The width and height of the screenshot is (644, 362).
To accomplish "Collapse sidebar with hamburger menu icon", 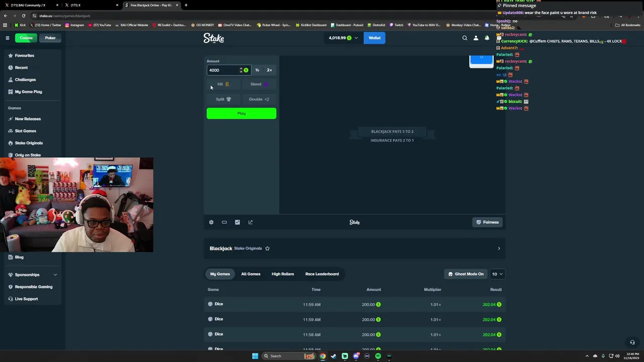I will tap(8, 38).
